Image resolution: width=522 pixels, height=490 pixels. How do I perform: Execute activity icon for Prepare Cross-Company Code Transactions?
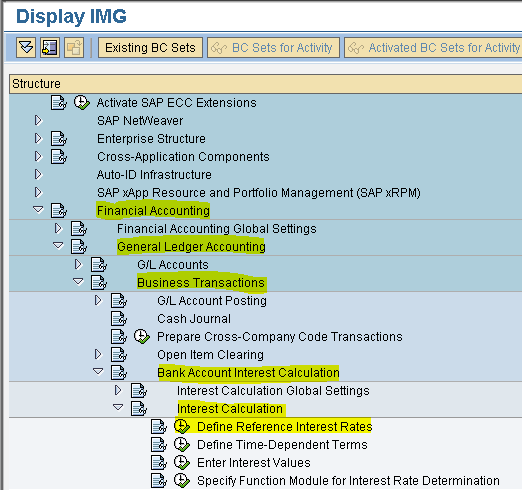click(x=141, y=337)
